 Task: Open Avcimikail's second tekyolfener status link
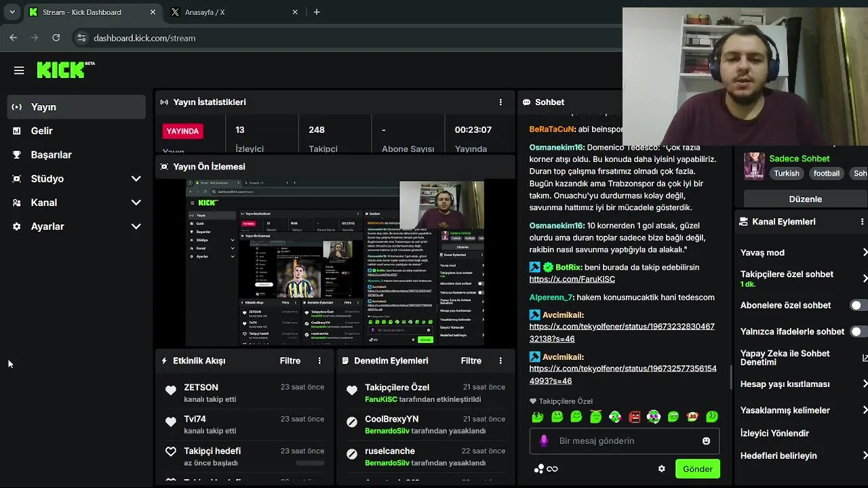(623, 375)
